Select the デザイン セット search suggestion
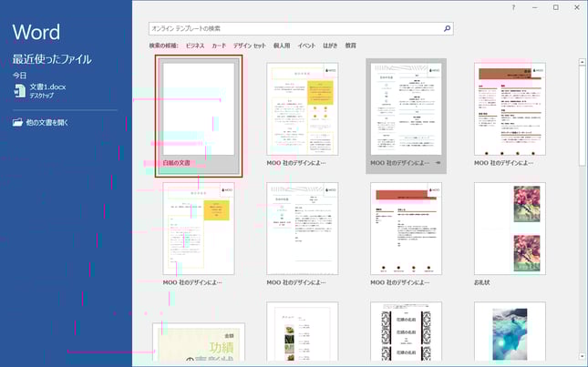The width and height of the screenshot is (588, 367). click(x=250, y=46)
